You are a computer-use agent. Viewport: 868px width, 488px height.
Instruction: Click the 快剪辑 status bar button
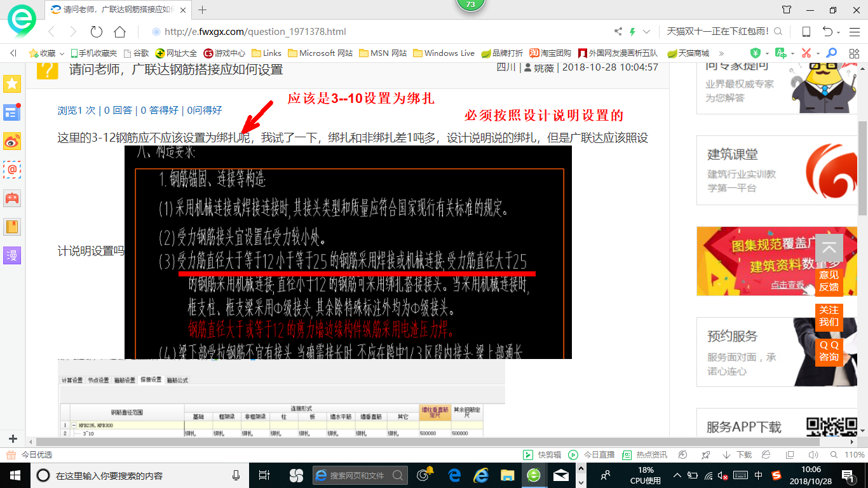coord(542,455)
